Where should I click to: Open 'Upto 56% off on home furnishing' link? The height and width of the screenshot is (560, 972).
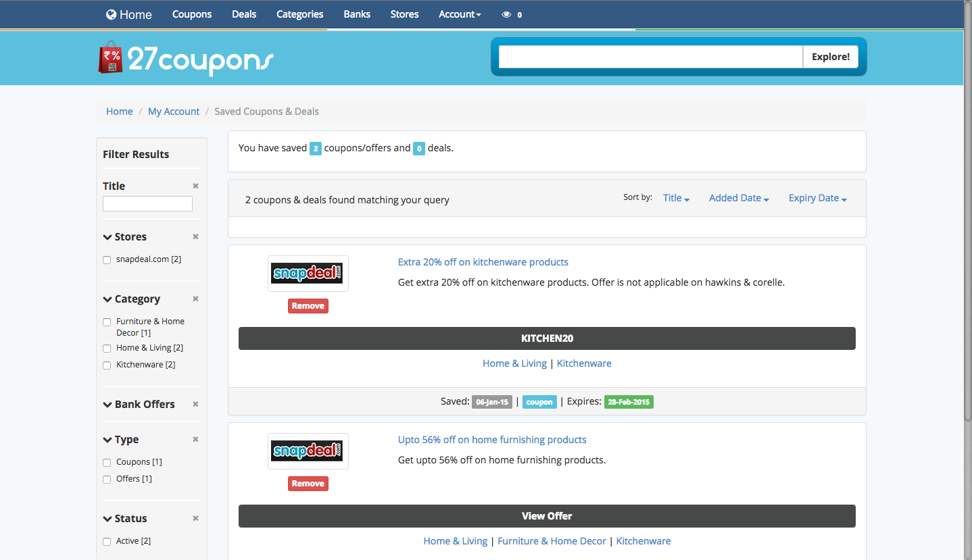pos(492,440)
